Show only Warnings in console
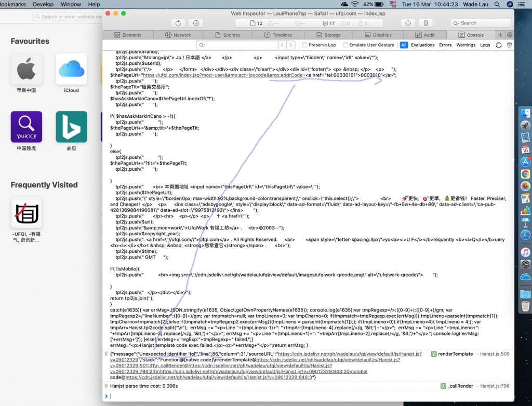This screenshot has width=532, height=406. pyautogui.click(x=465, y=45)
